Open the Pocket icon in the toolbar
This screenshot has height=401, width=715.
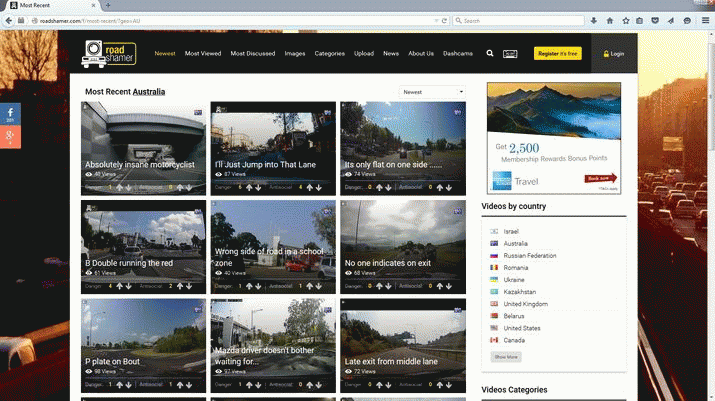coord(655,21)
